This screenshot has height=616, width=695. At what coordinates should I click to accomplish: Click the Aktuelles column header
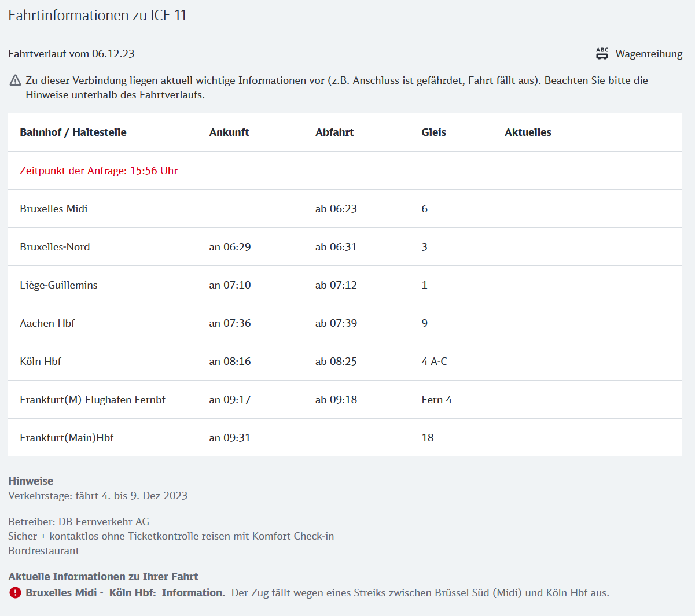point(528,132)
